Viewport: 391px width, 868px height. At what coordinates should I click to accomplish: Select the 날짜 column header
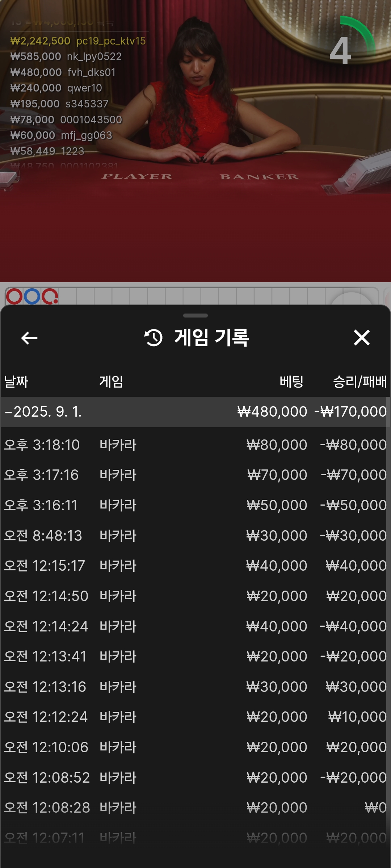[x=16, y=382]
